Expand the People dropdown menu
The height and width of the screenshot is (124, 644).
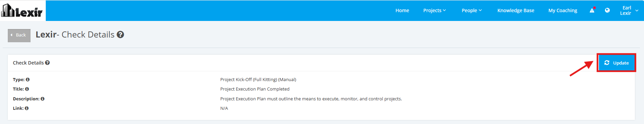pyautogui.click(x=471, y=10)
